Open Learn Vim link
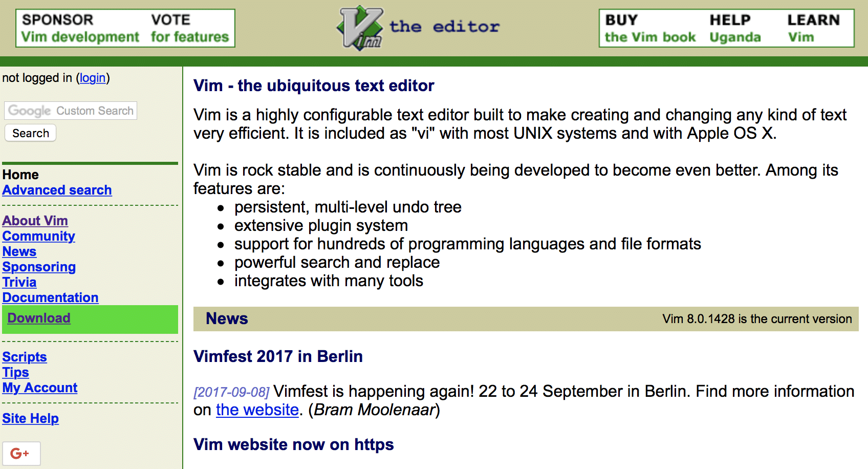The height and width of the screenshot is (469, 868). 813,28
